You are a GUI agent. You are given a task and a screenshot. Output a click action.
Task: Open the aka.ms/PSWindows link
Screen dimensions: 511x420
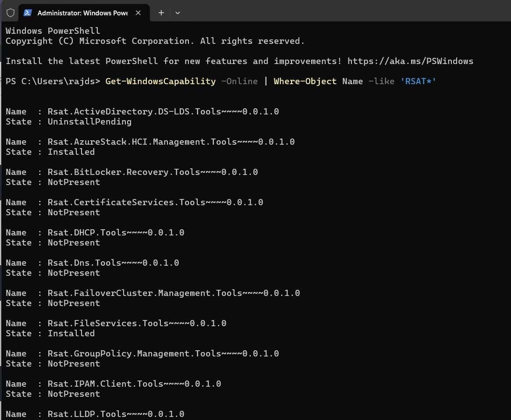(x=410, y=61)
